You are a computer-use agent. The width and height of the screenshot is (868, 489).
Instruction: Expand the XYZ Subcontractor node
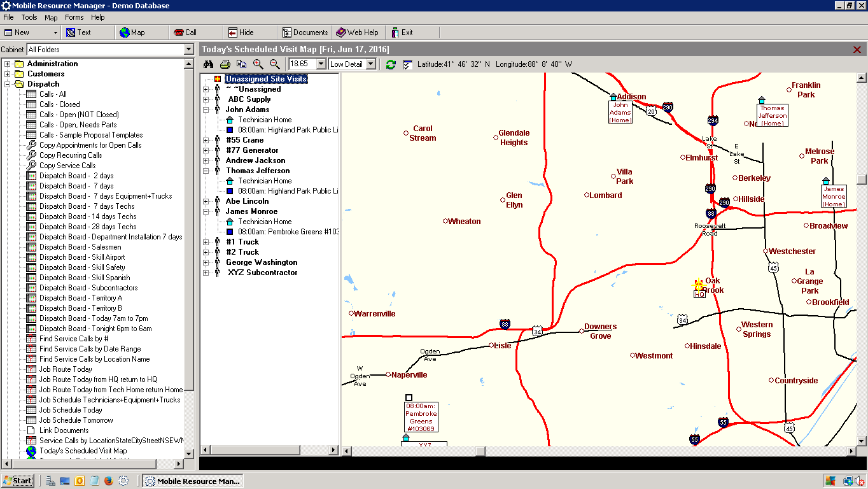[206, 273]
